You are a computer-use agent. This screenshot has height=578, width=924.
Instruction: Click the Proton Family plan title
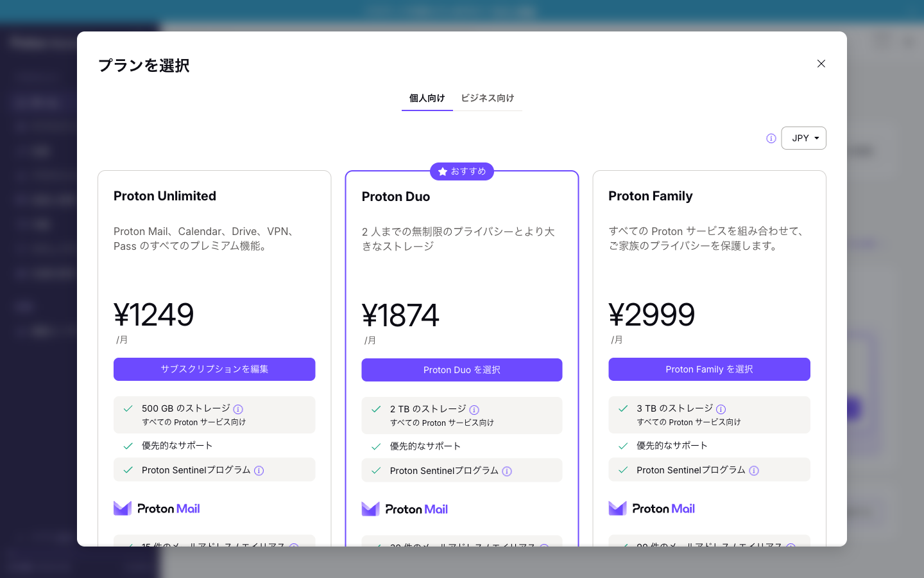(x=651, y=196)
